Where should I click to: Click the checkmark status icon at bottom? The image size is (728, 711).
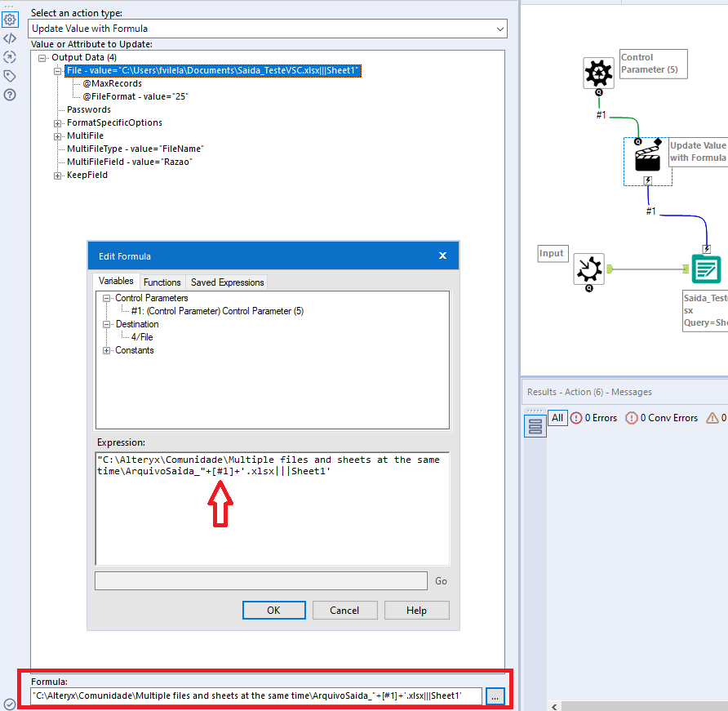pyautogui.click(x=10, y=704)
